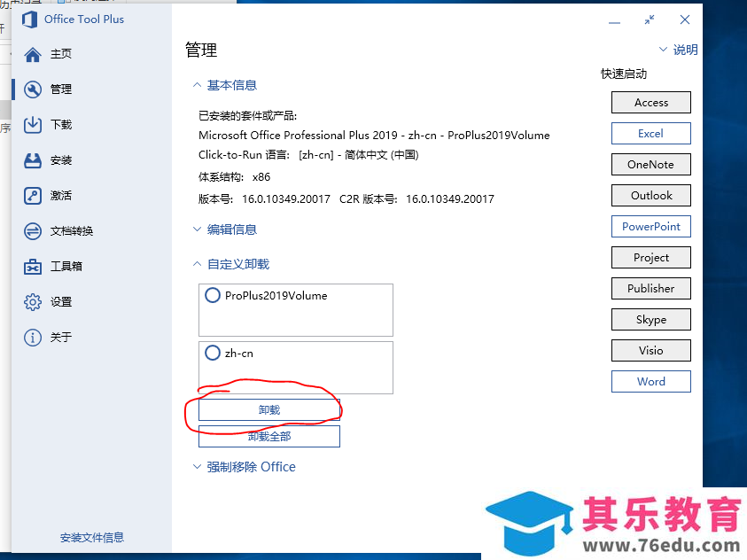Open the 安装文件信息 link
Image resolution: width=747 pixels, height=560 pixels.
point(92,538)
